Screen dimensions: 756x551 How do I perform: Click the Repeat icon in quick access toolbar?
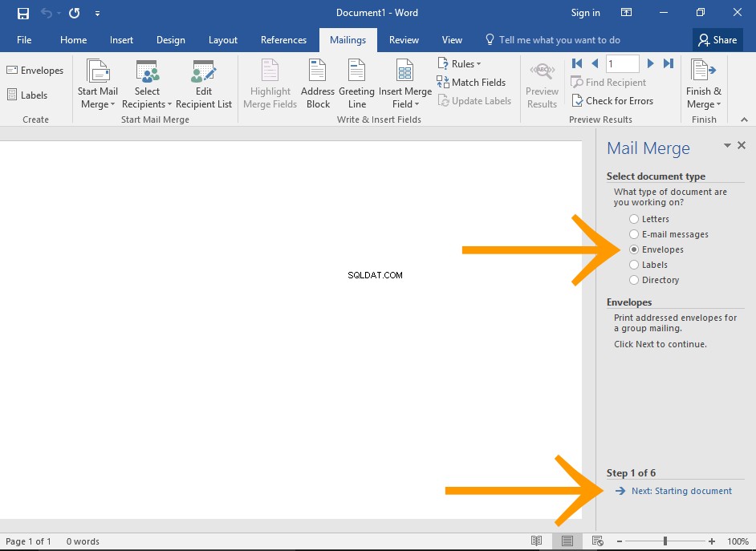point(74,13)
